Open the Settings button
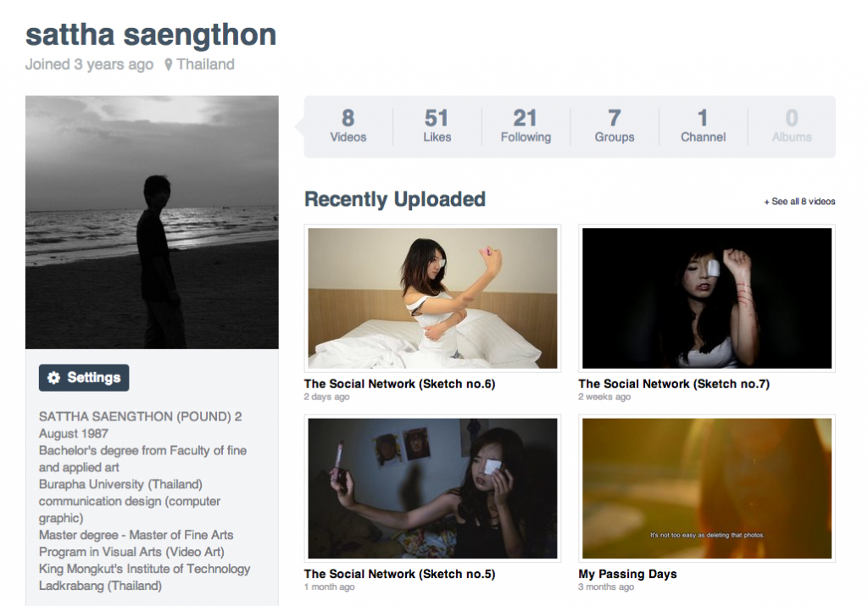 [x=84, y=377]
